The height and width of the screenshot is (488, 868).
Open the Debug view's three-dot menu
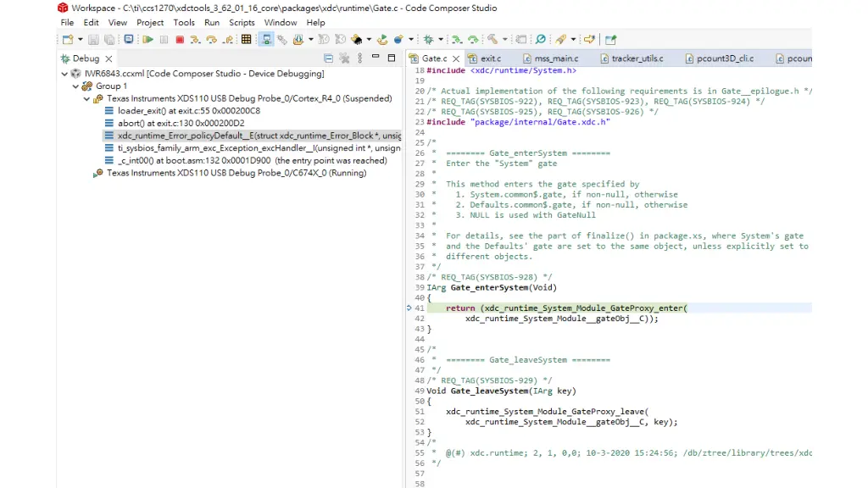click(x=359, y=58)
